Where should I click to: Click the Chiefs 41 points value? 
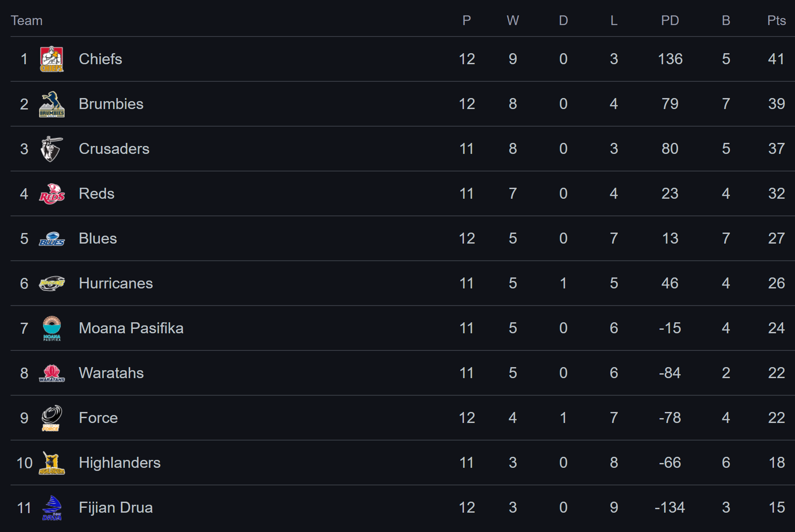(x=776, y=59)
